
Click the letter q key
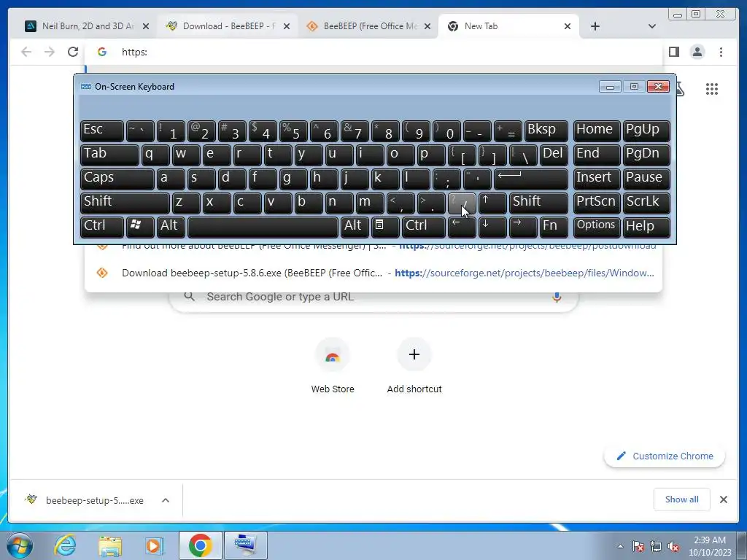(155, 155)
